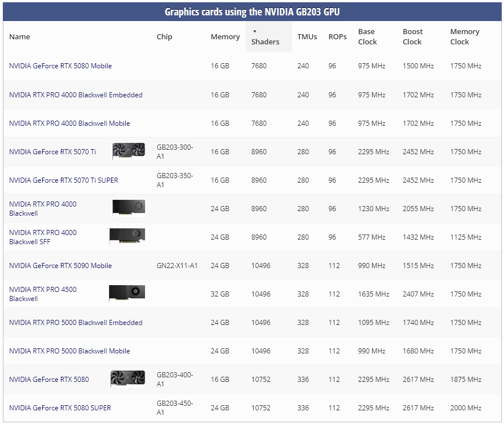Viewport: 504px width, 424px height.
Task: Select '1515 MHz' boost clock cell
Action: [x=418, y=265]
